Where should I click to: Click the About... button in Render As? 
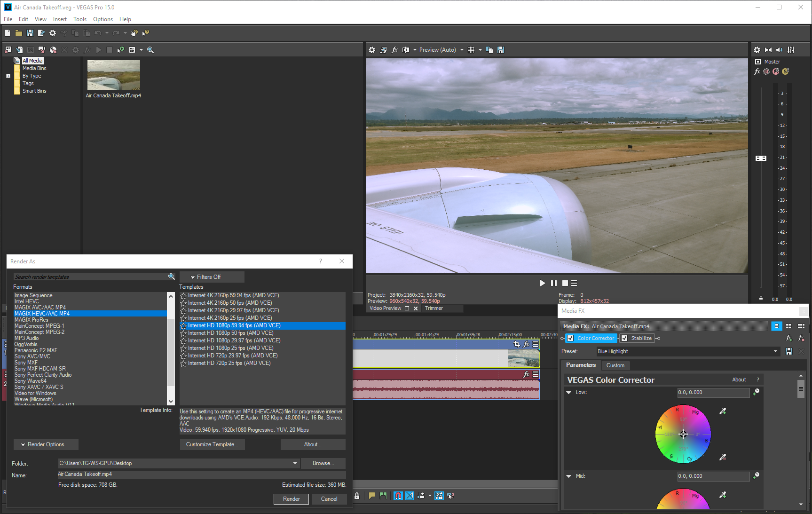coord(313,444)
